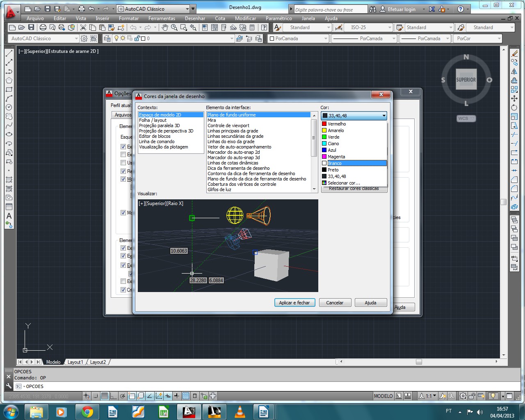Viewport: 525px width, 420px height.
Task: Select the Move modify tool
Action: 514,98
